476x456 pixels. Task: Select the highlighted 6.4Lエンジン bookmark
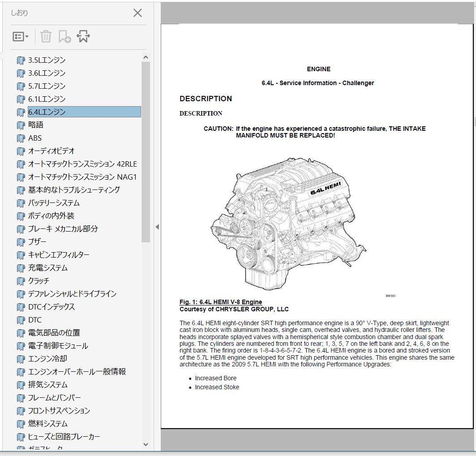84,112
